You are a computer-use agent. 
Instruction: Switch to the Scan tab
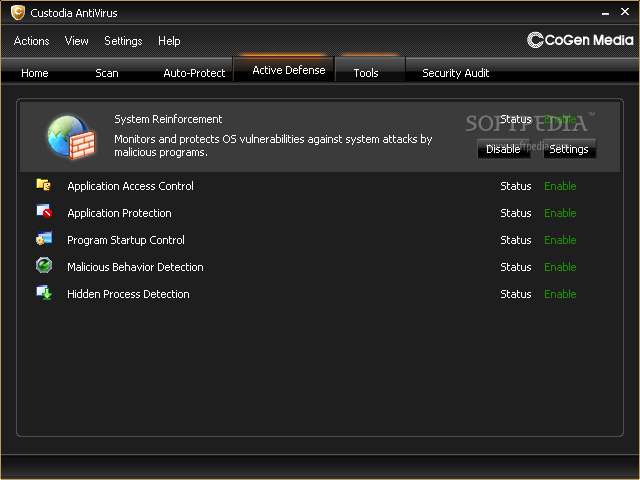(x=106, y=73)
